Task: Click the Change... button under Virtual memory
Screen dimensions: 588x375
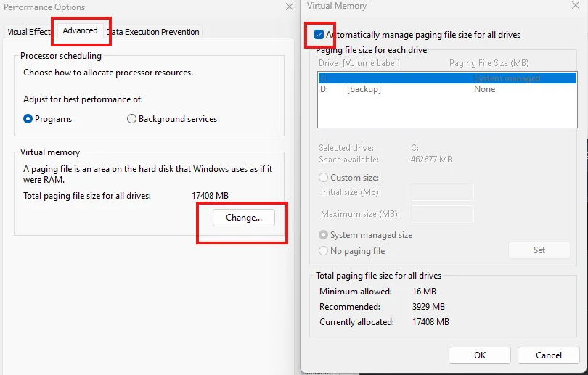Action: pos(244,218)
